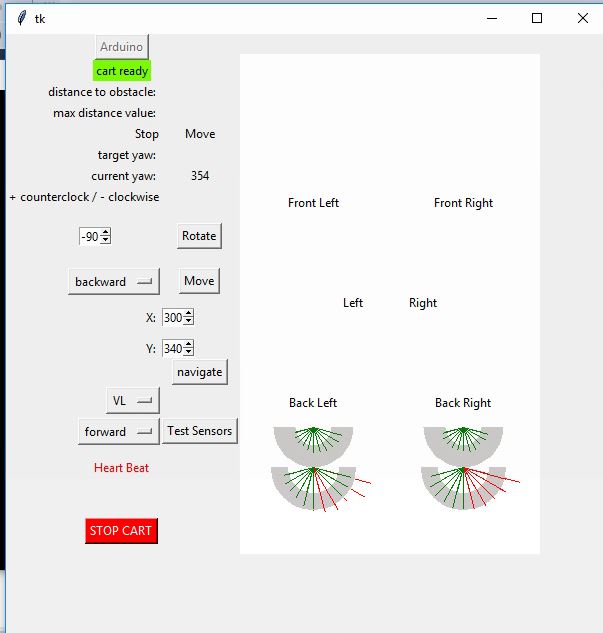Screen dimensions: 603x633
Task: Click the Move button beside backward dropdown
Action: (199, 281)
